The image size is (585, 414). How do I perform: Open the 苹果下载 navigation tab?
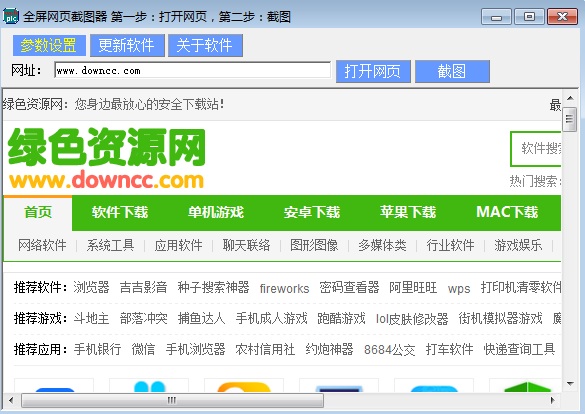[408, 212]
